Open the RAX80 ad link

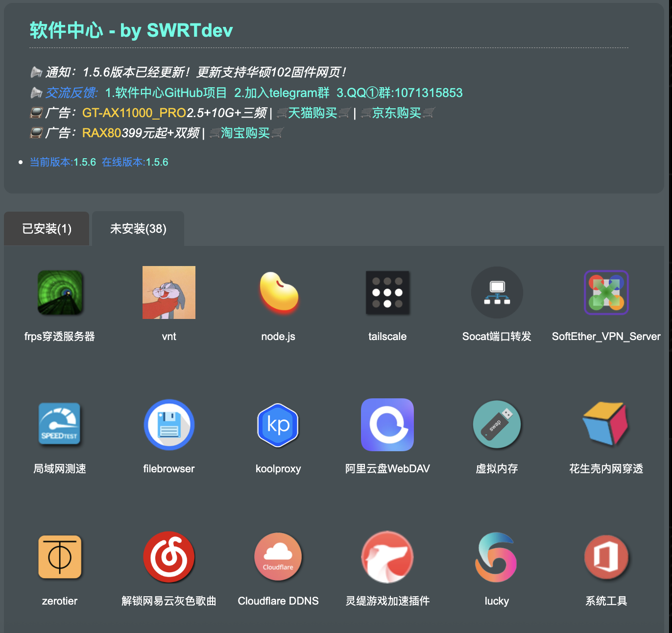click(102, 133)
